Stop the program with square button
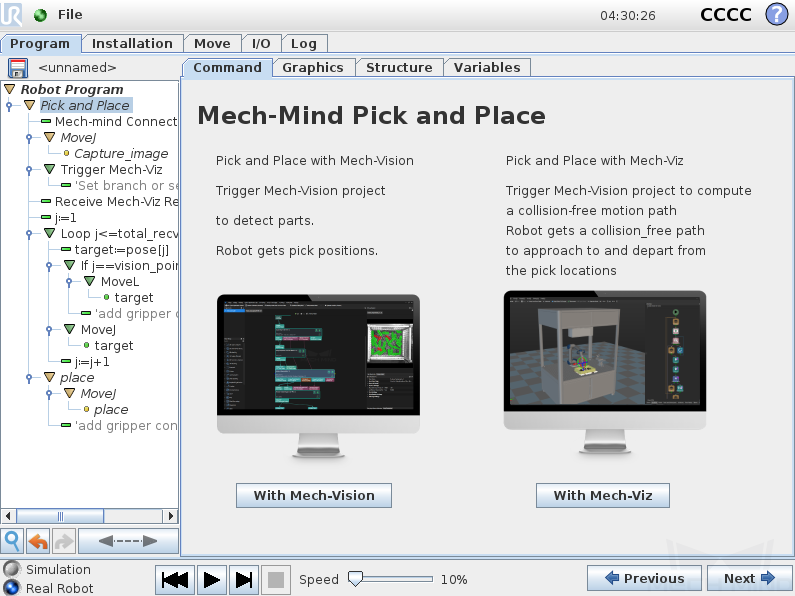Viewport: 795px width, 596px height. coord(276,579)
